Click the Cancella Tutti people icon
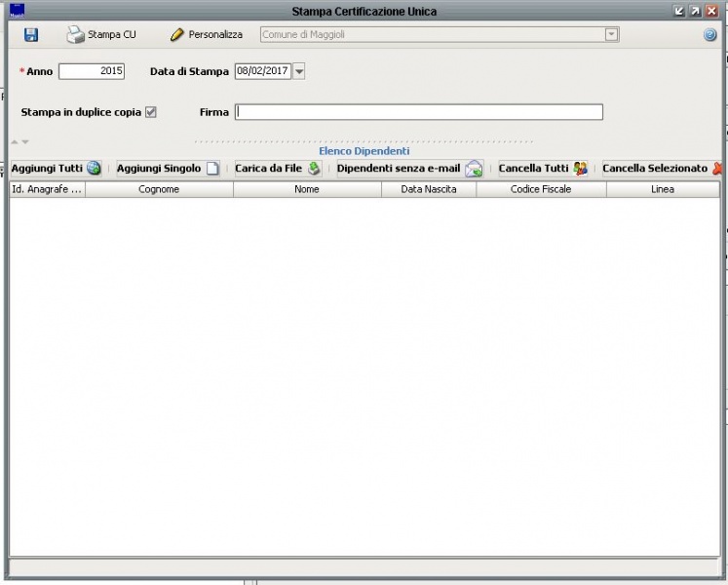Viewport: 728px width, 585px height. [x=580, y=169]
